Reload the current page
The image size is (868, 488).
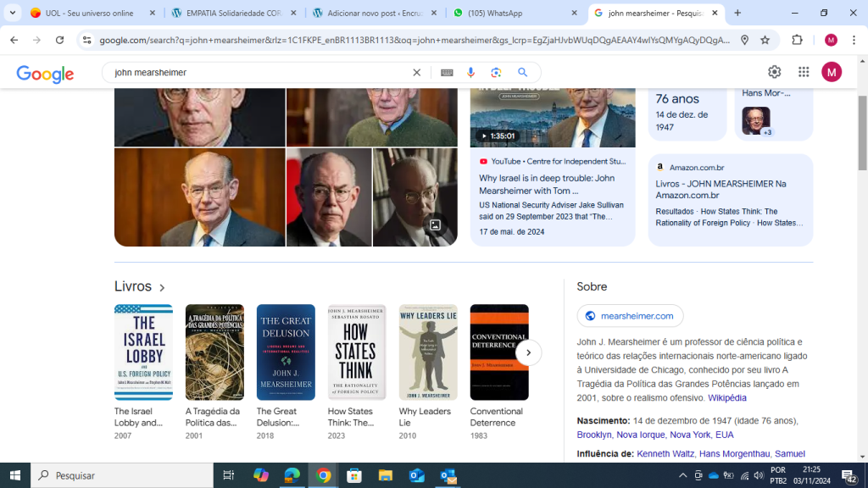[x=59, y=40]
